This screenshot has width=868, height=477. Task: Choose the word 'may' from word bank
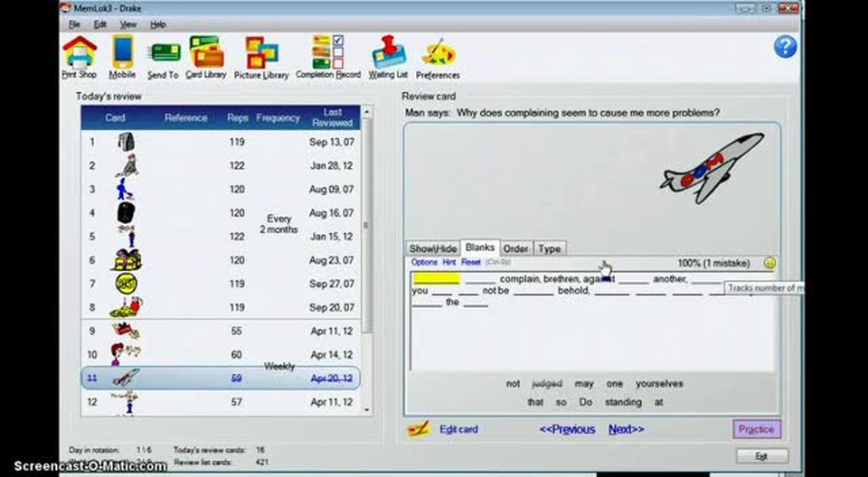point(583,383)
